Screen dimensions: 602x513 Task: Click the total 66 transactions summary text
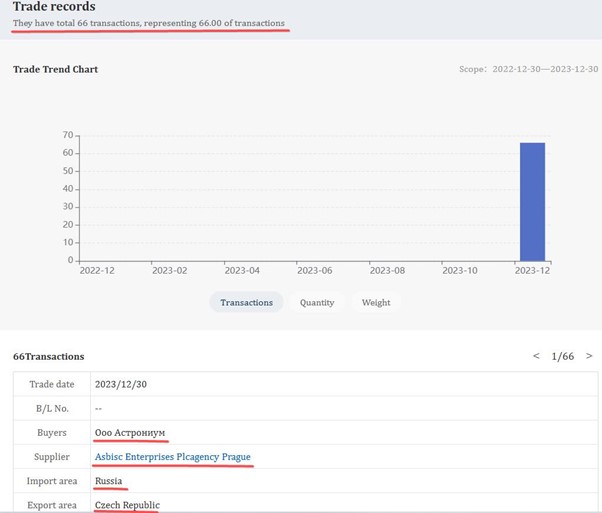click(x=148, y=23)
